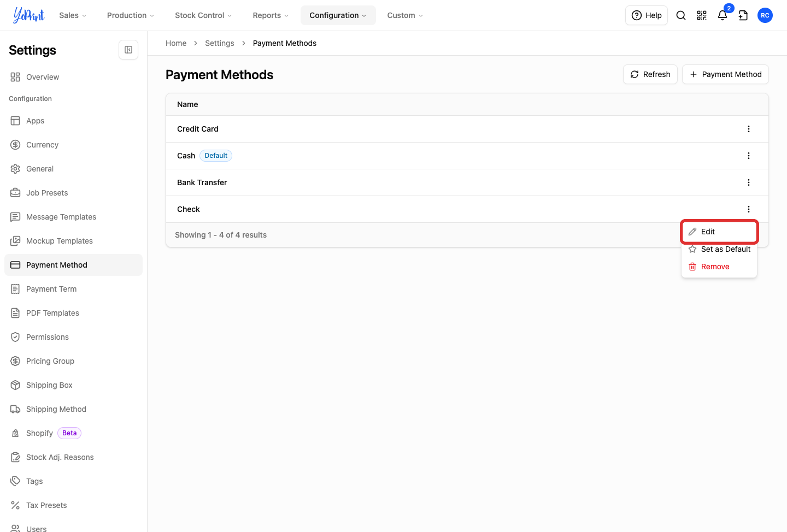This screenshot has height=532, width=787.
Task: Open Shopify Beta settings
Action: [x=73, y=433]
